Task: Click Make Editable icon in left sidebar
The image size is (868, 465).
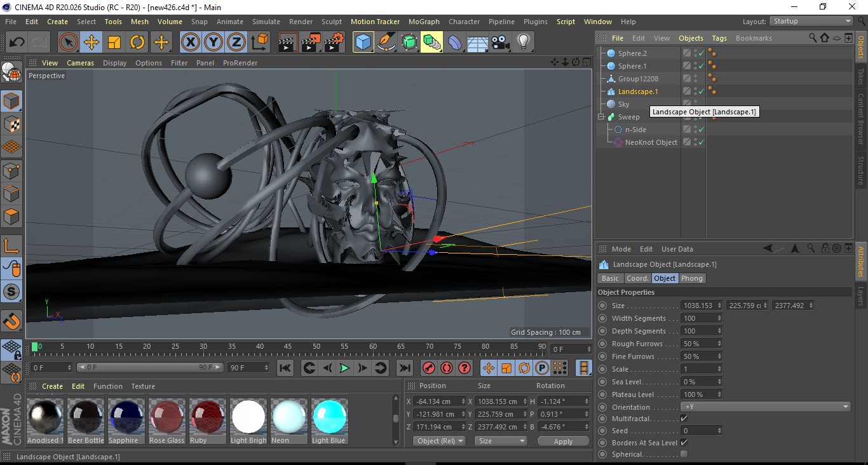Action: point(11,72)
